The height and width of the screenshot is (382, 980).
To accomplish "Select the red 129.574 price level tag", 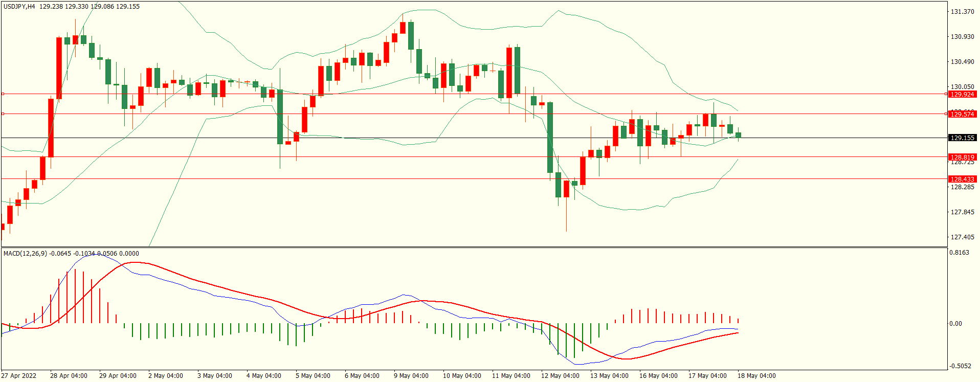I will click(x=962, y=114).
